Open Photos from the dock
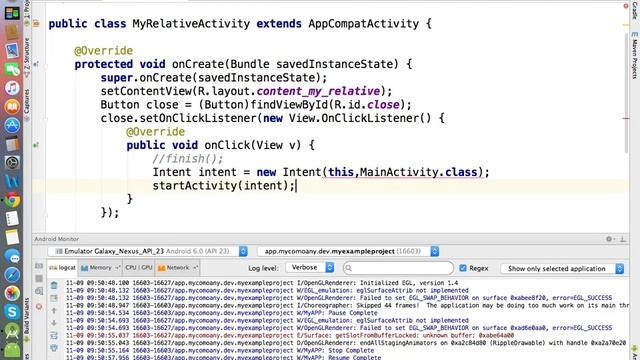The image size is (640, 360). (12, 293)
